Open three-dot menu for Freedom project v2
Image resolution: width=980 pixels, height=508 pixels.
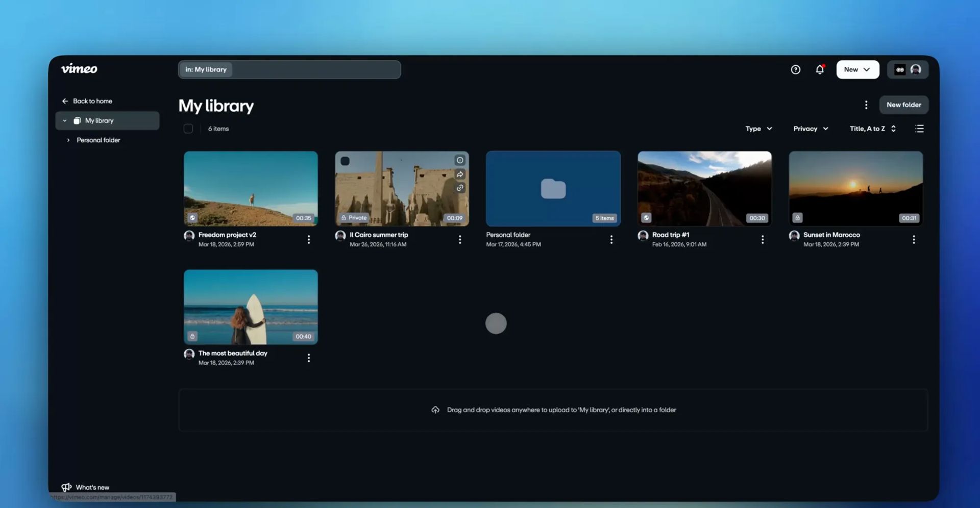tap(309, 240)
